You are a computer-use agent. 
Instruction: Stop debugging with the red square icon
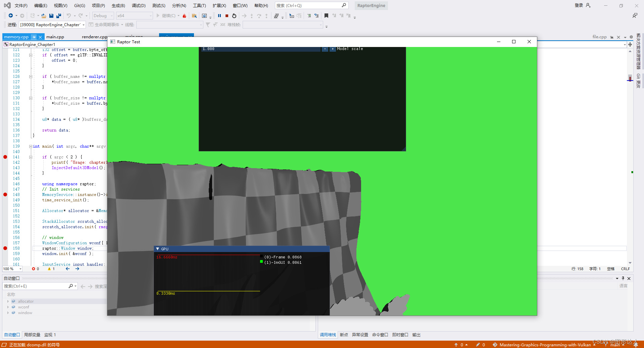coord(227,15)
